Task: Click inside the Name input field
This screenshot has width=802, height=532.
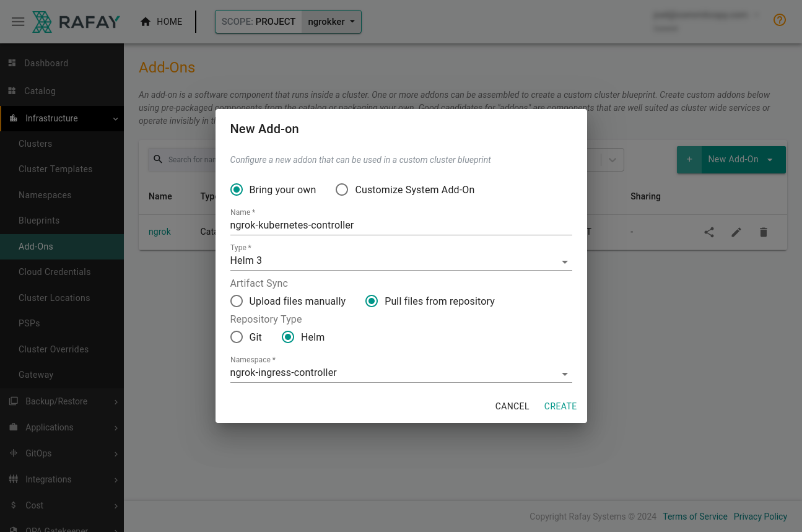Action: point(341,225)
